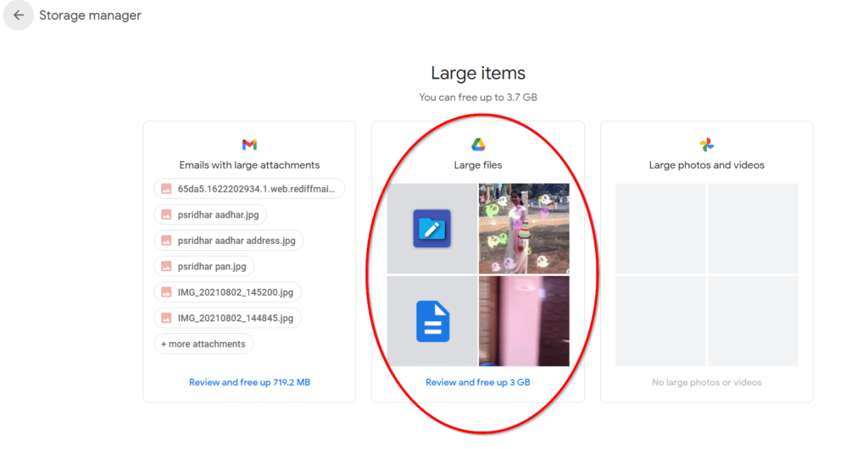
Task: Open the psridhar aadhar address.jpg attachment
Action: [229, 241]
